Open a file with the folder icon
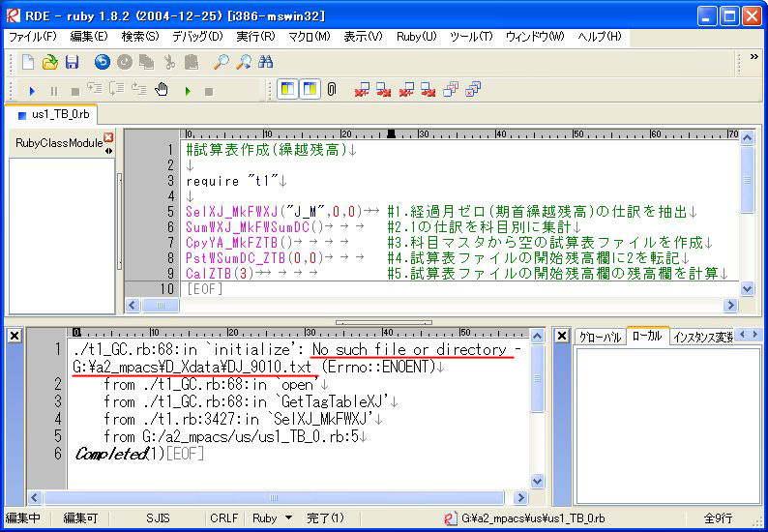Image resolution: width=768 pixels, height=532 pixels. point(49,62)
